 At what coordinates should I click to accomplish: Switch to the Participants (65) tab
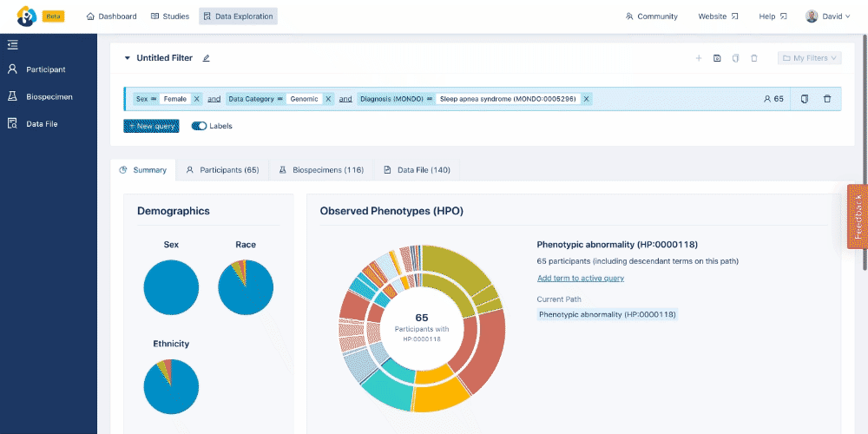[x=222, y=170]
